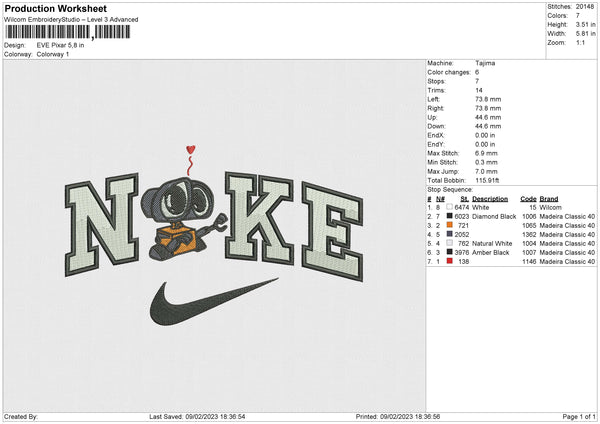Click the Colors value '7' in header
Image resolution: width=600 pixels, height=424 pixels.
pos(578,16)
